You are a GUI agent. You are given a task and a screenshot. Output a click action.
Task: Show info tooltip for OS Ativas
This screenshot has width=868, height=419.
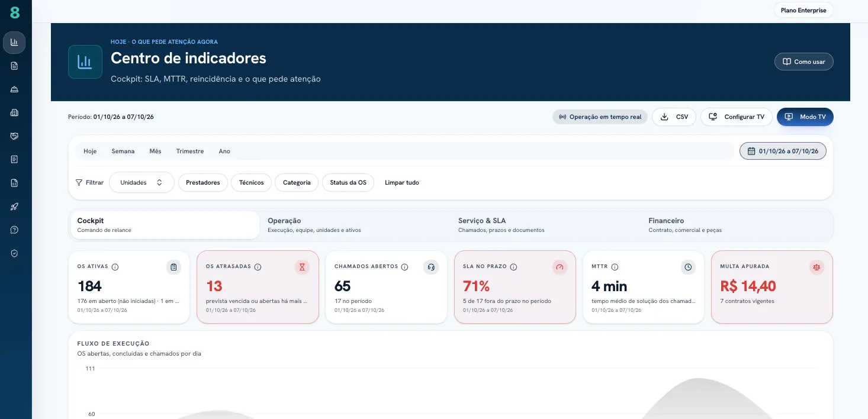coord(115,267)
